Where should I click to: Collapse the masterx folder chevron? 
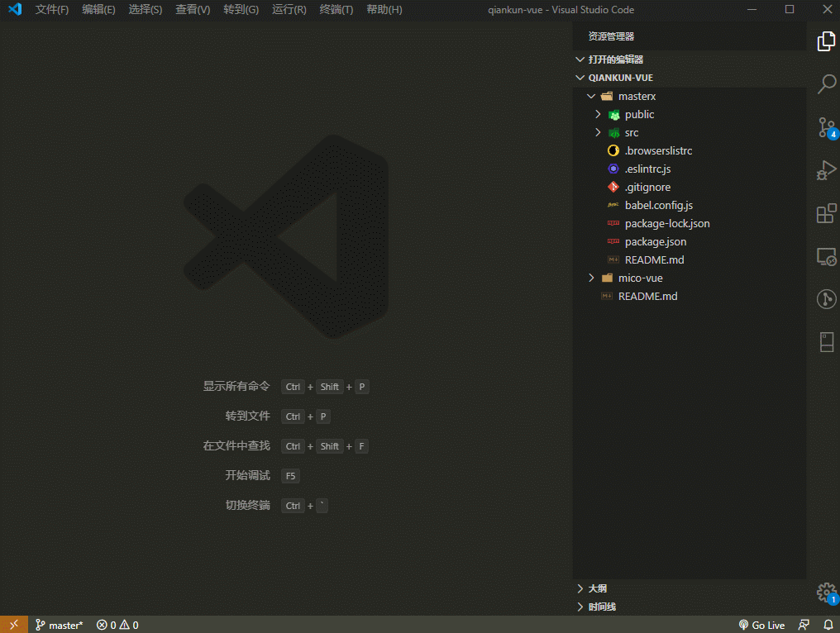(591, 97)
